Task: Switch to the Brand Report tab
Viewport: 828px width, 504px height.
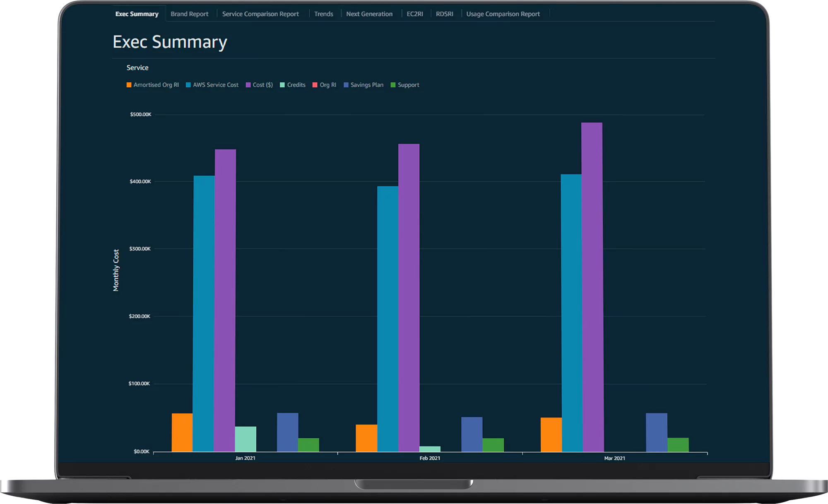Action: click(x=190, y=14)
